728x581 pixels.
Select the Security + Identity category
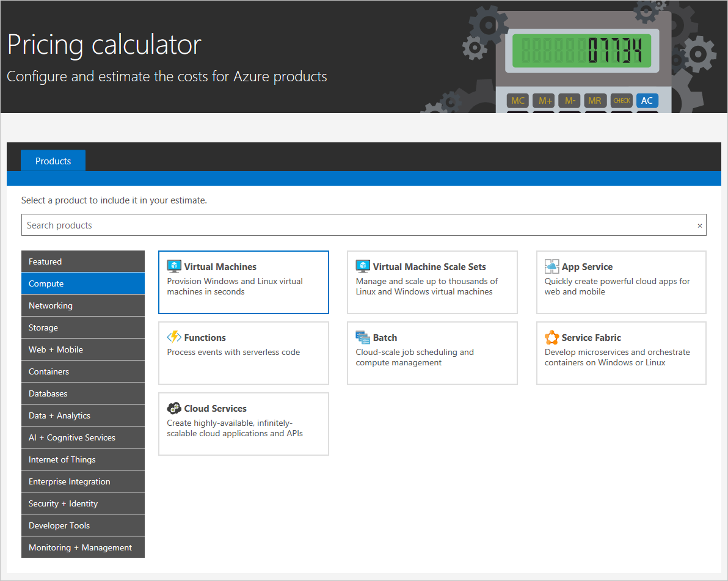click(83, 503)
